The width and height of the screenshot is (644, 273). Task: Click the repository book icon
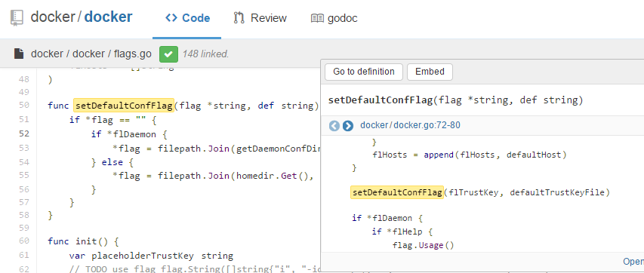click(17, 18)
